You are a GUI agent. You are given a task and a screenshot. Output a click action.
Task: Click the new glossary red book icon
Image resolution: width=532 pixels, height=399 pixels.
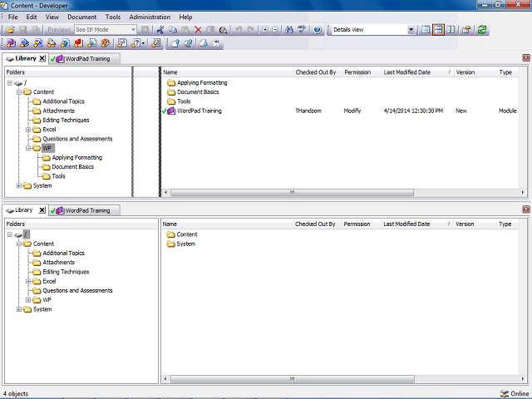coord(78,43)
